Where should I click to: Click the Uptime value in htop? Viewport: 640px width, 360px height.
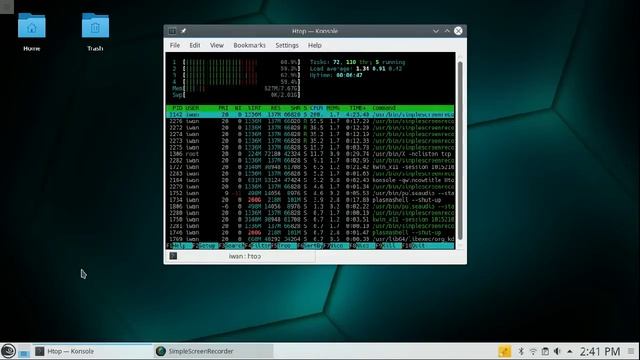(x=349, y=75)
